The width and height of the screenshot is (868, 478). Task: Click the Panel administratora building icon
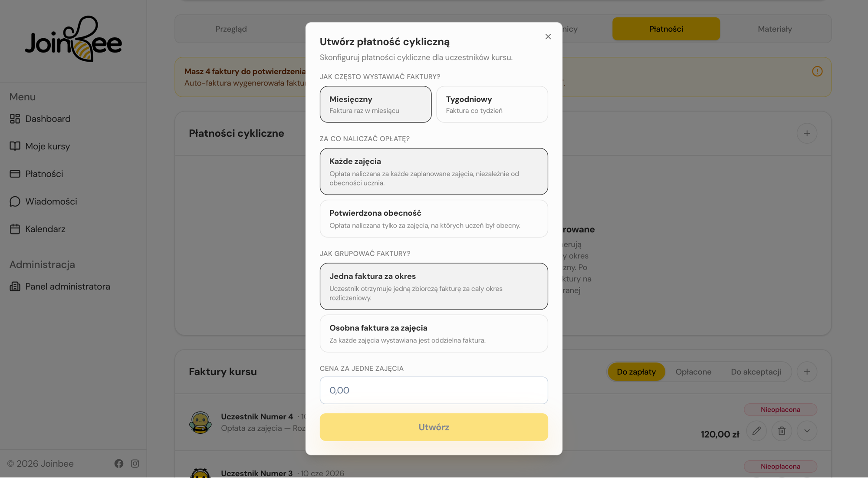coord(15,287)
